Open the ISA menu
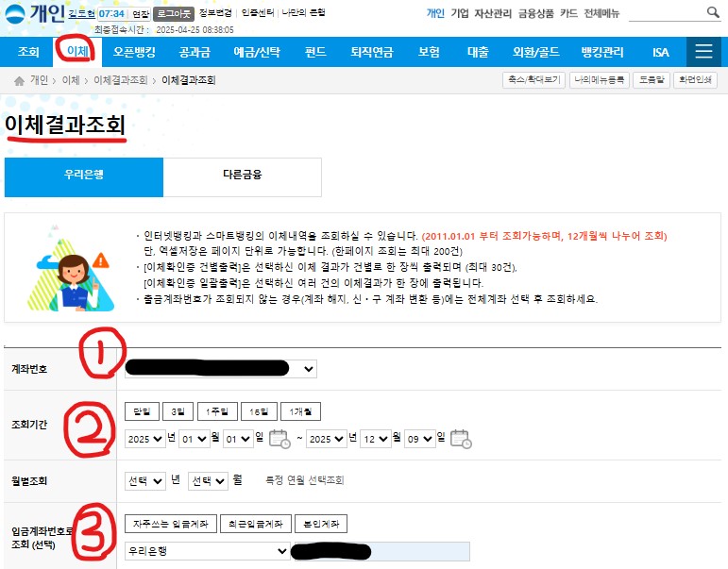Screen dimensions: 728x569 click(661, 52)
